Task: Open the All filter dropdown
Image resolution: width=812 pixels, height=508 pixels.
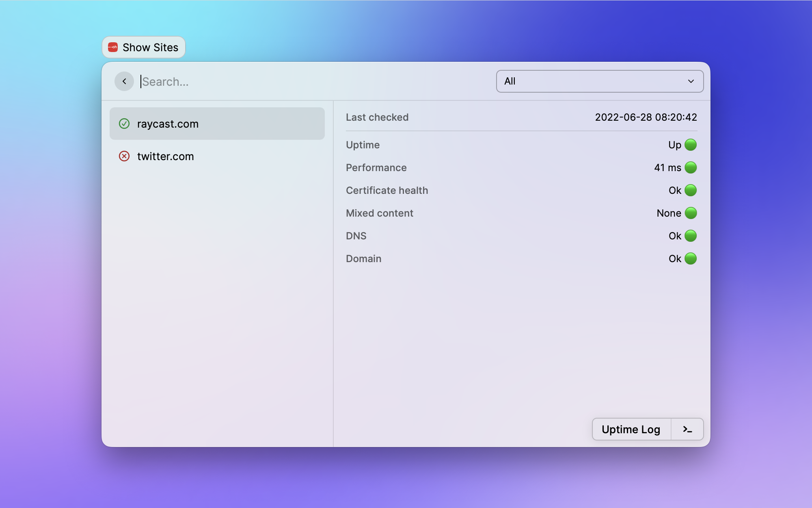Action: click(x=600, y=81)
